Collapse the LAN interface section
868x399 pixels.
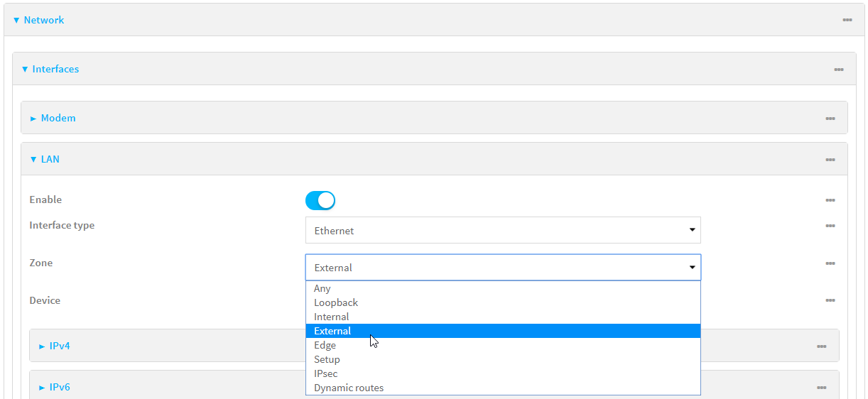coord(49,159)
